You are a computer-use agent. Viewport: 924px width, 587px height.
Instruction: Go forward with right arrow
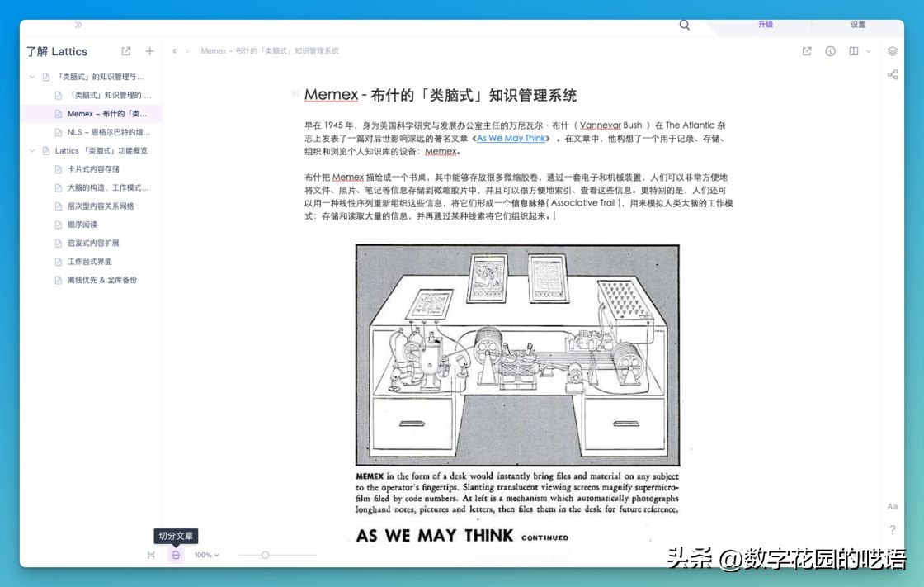point(187,51)
